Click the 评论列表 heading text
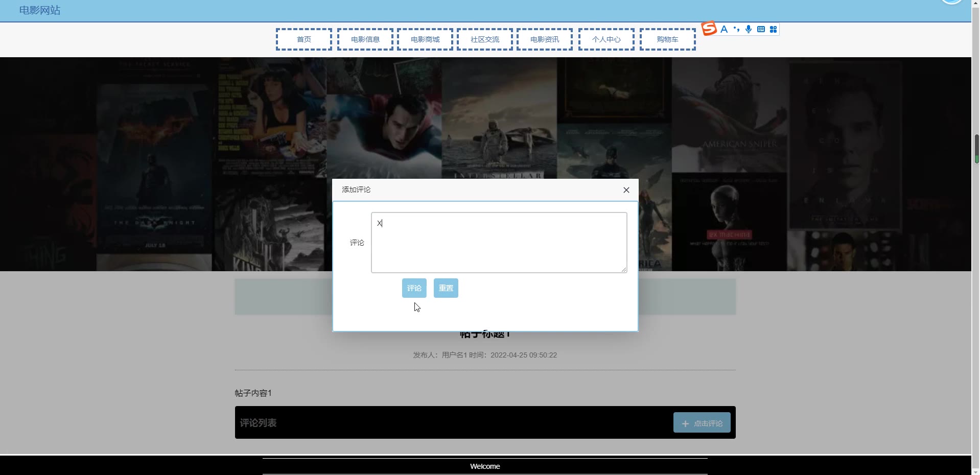Viewport: 980px width, 475px height. 258,423
